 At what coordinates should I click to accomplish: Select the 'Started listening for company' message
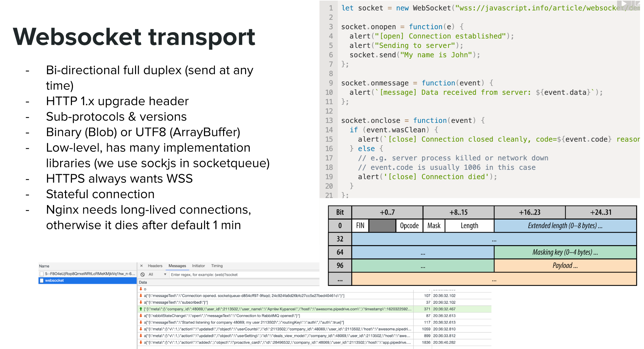point(275,322)
